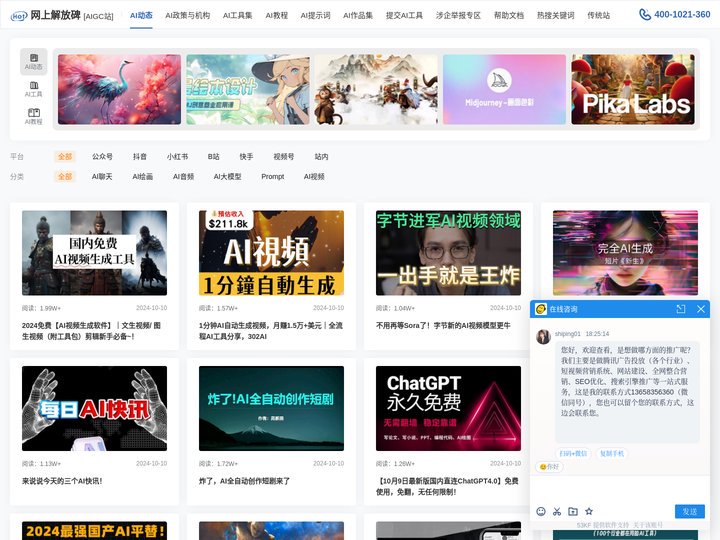Filter category by AI聊天
The width and height of the screenshot is (720, 540).
click(102, 176)
